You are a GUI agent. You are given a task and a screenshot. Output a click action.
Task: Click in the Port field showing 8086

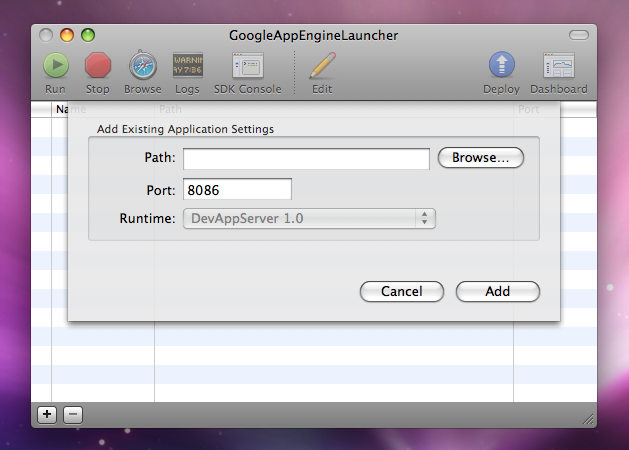pos(237,189)
